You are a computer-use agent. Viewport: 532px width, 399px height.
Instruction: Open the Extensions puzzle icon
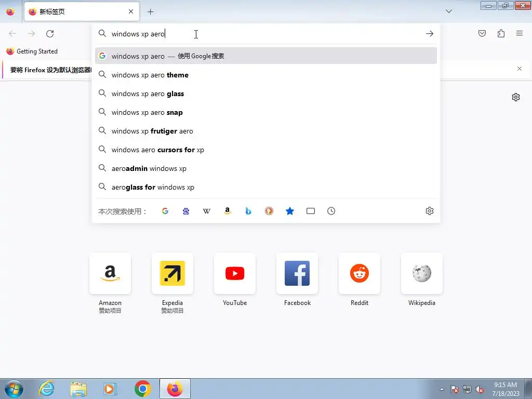[501, 33]
